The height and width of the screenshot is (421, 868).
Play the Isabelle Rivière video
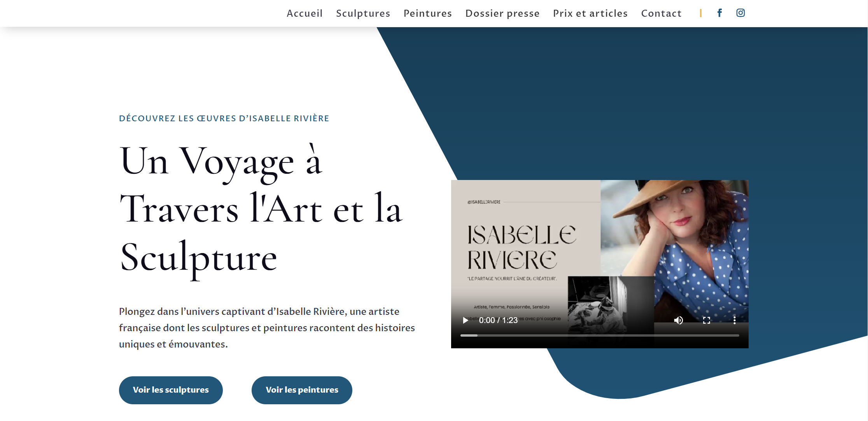pyautogui.click(x=465, y=320)
